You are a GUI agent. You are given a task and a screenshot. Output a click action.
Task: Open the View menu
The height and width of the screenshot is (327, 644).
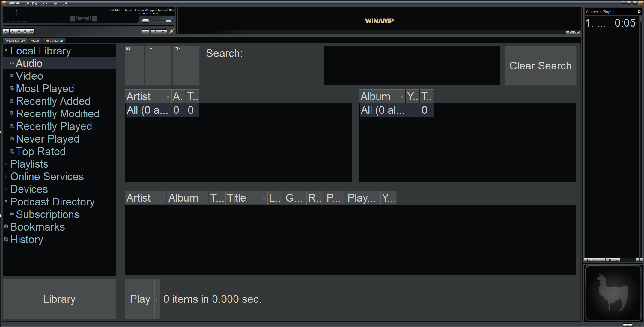56,3
